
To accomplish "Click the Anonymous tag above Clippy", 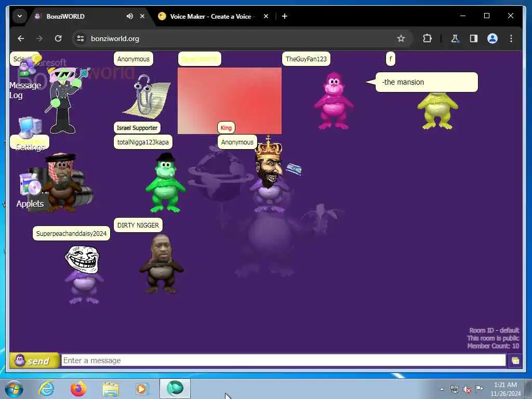I will 134,59.
